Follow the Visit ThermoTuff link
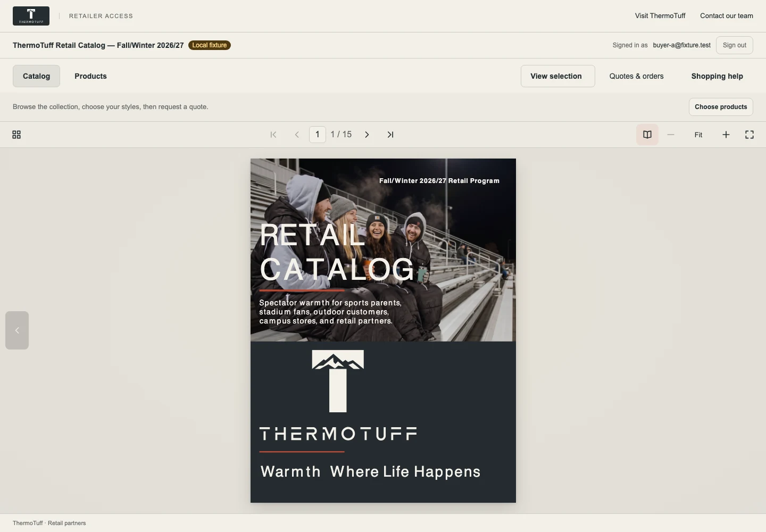The image size is (766, 532). (660, 16)
